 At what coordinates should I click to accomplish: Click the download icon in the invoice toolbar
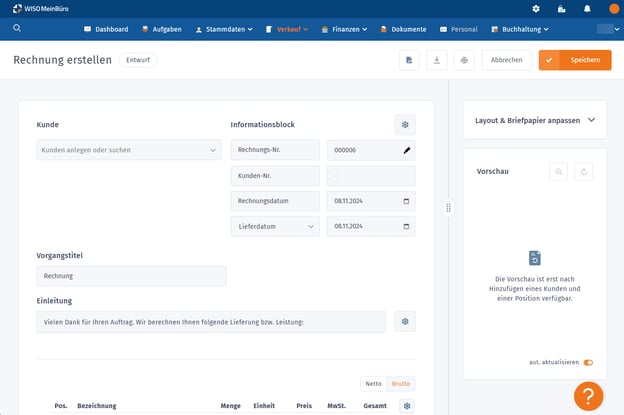(437, 60)
